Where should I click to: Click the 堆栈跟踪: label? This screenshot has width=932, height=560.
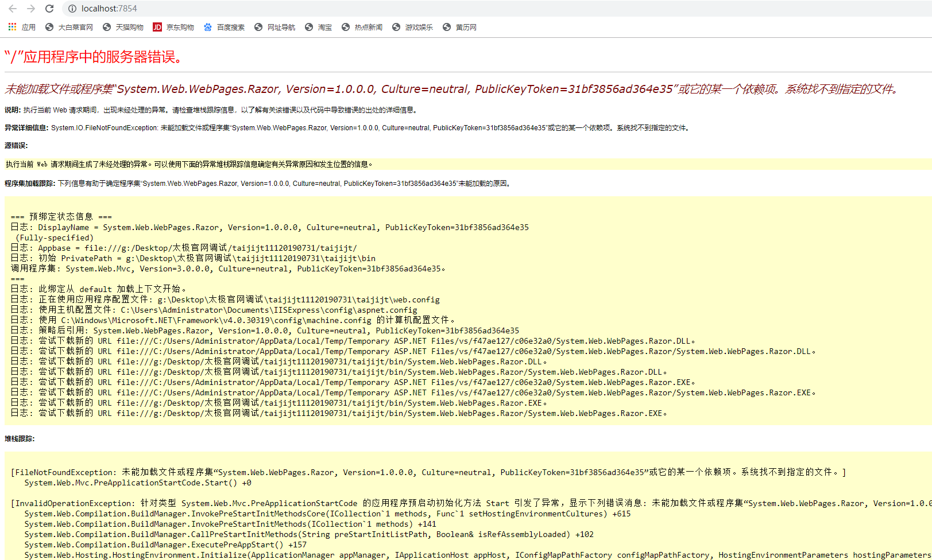(x=20, y=439)
